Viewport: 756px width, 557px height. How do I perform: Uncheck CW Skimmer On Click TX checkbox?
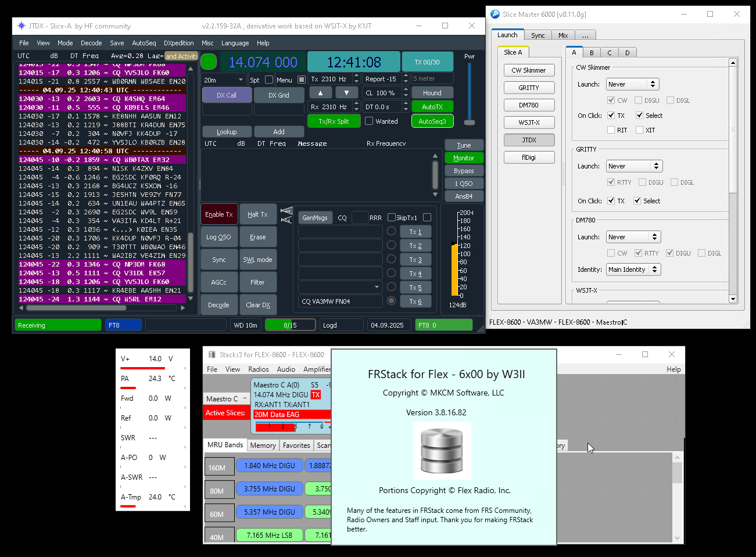[611, 115]
